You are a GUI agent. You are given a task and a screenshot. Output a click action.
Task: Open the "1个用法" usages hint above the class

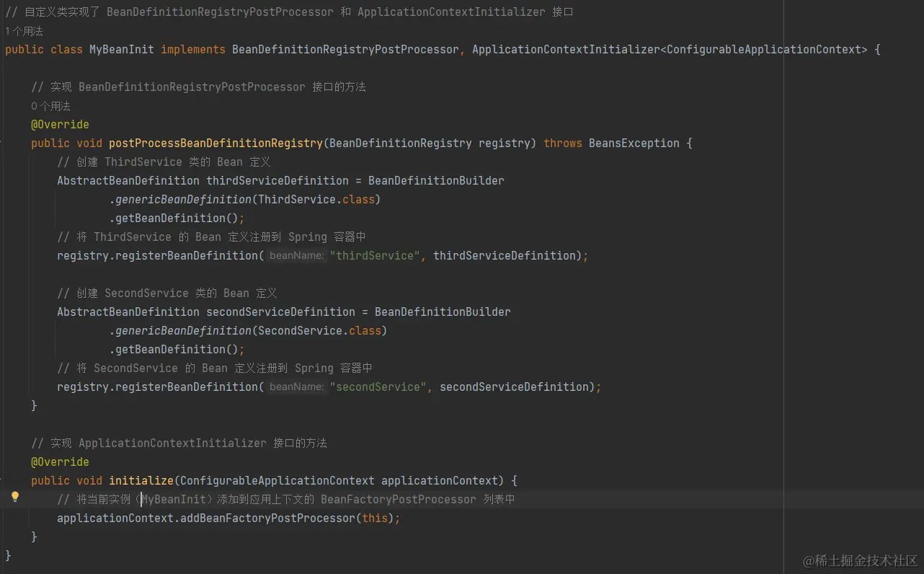point(24,31)
